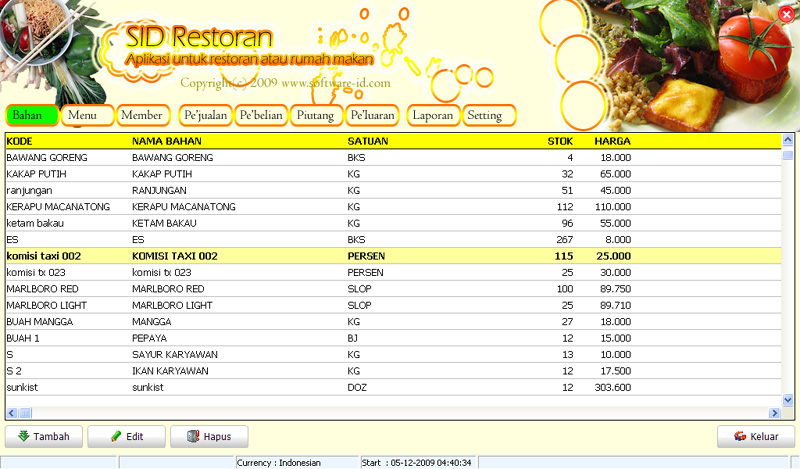The width and height of the screenshot is (800, 469).
Task: Select the lowercase ketam bakau code cell
Action: pyautogui.click(x=35, y=224)
